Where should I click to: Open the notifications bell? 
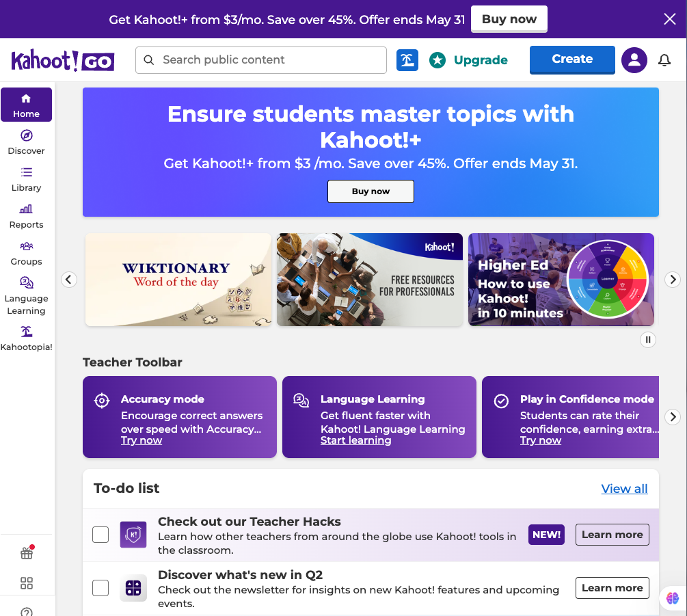664,60
